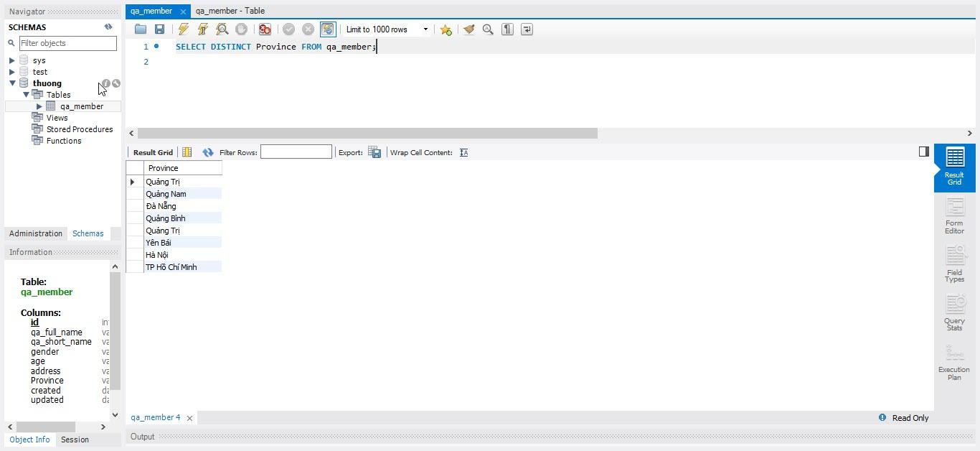Click the Information panel right scroll arrow
Screen dimensions: 980x451
[x=103, y=427]
